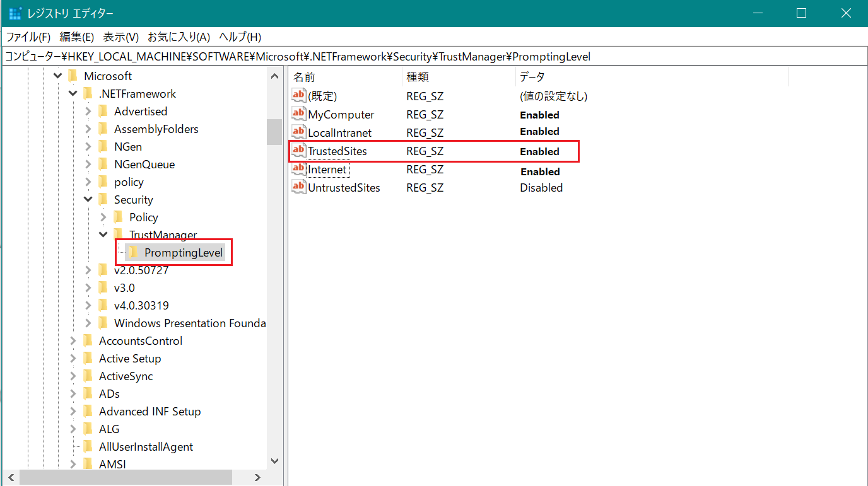Collapse the TrustManager tree node

pos(103,234)
